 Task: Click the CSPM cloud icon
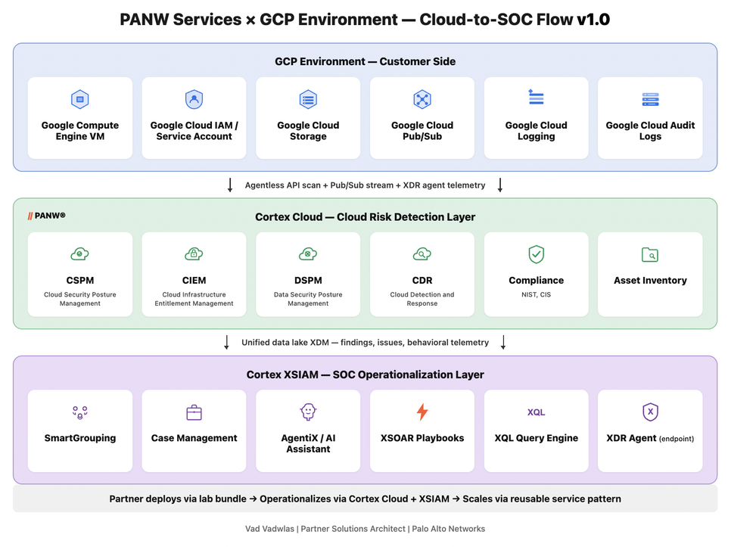[x=80, y=254]
